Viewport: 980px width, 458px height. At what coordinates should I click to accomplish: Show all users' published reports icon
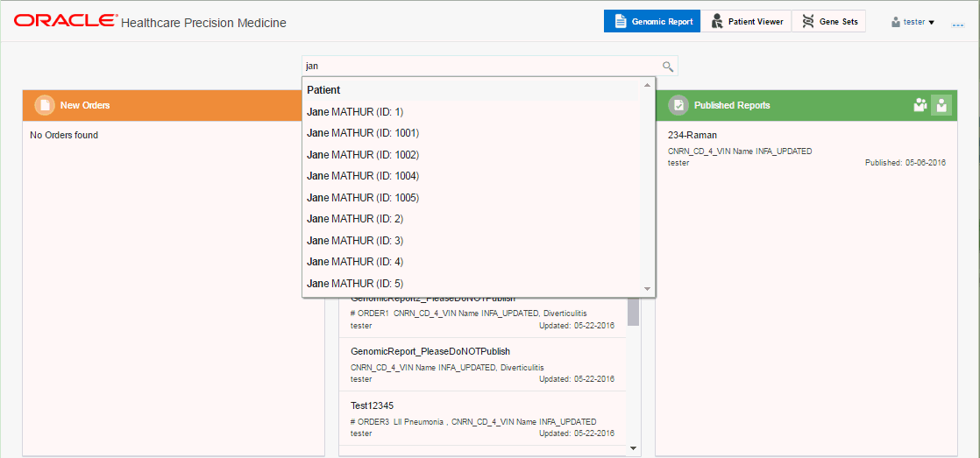[x=920, y=105]
